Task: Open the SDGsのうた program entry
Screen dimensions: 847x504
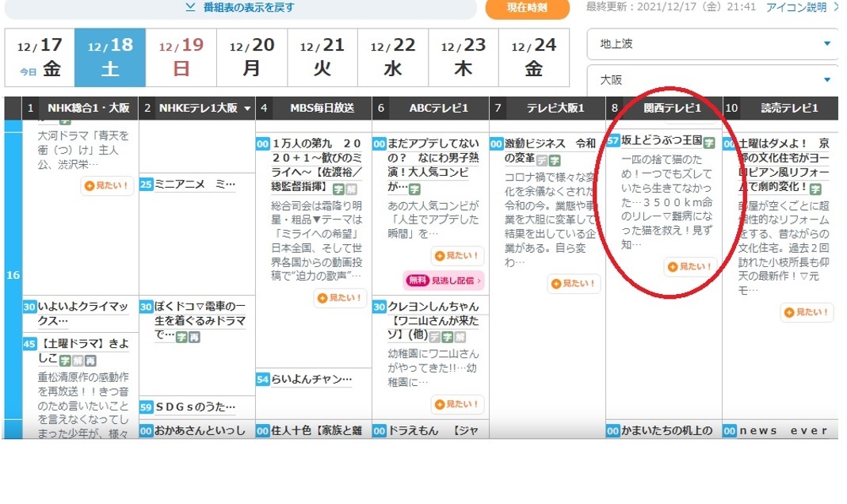Action: tap(195, 407)
